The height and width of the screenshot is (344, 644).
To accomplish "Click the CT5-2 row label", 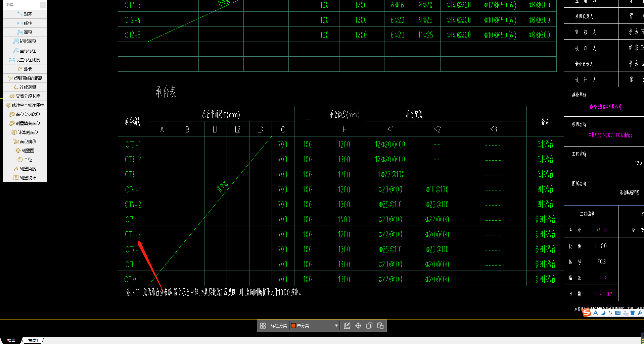I will coord(133,234).
